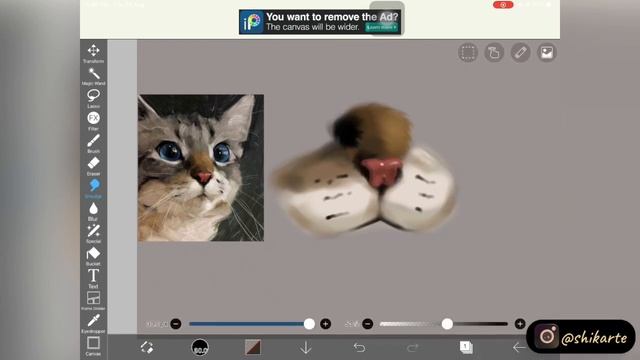Click the strength slider handle
Image resolution: width=640 pixels, height=360 pixels.
coord(447,324)
